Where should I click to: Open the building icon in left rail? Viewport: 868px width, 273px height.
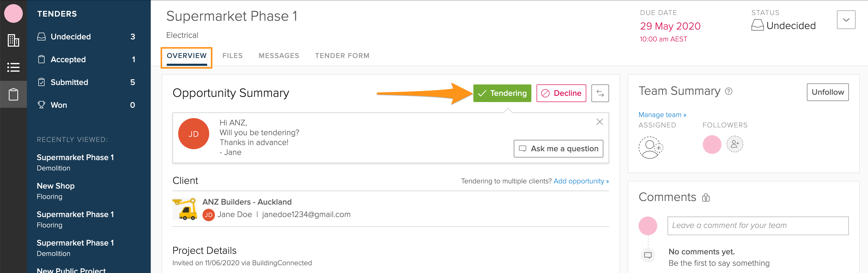pyautogui.click(x=13, y=40)
